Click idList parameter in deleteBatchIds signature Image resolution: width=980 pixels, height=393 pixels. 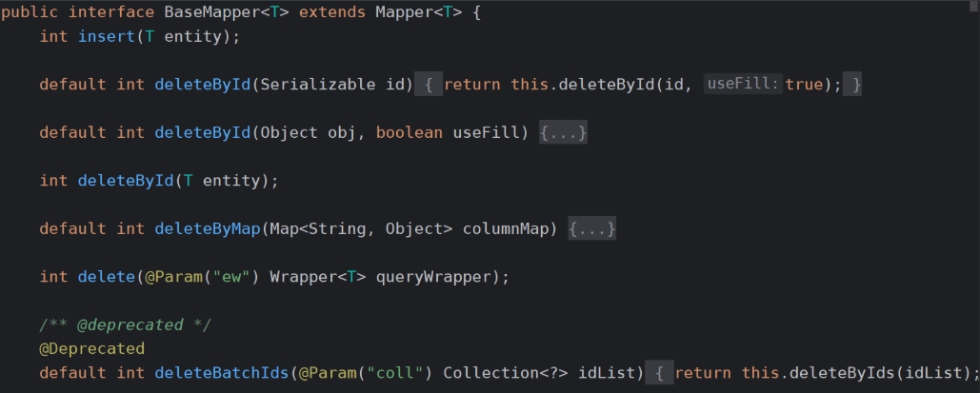(606, 373)
